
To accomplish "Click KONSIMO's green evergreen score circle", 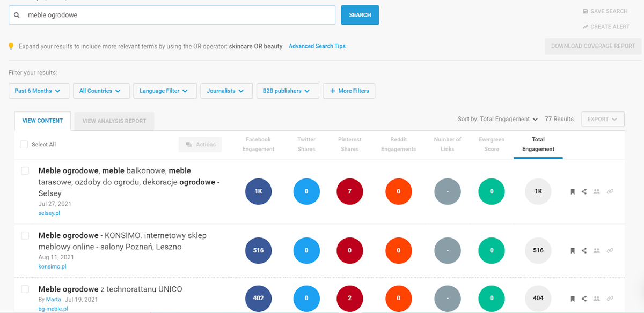I will click(492, 250).
